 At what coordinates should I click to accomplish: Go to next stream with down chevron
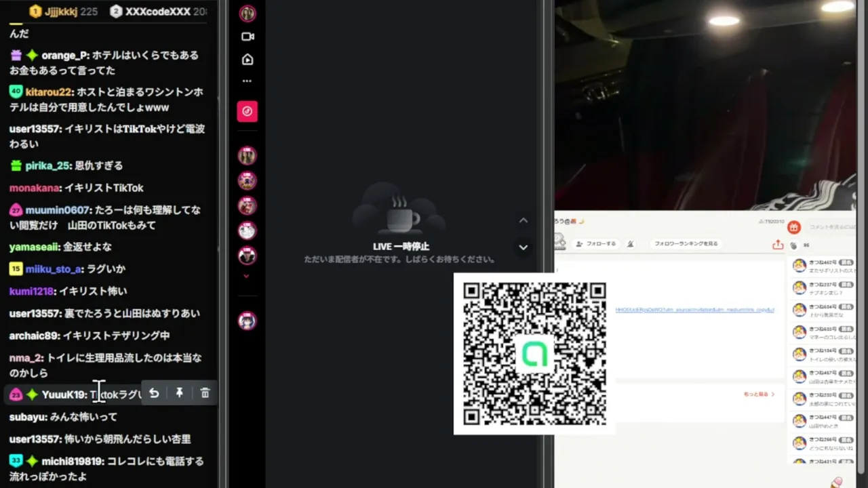click(523, 247)
